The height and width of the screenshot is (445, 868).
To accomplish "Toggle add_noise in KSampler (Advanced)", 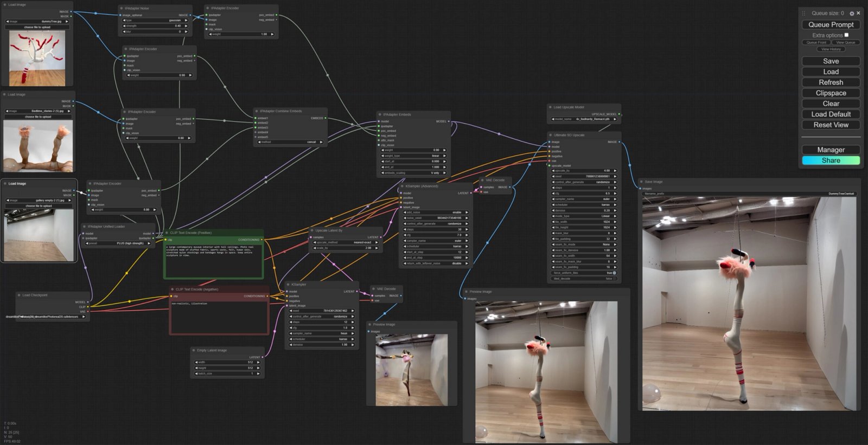I will click(x=436, y=212).
